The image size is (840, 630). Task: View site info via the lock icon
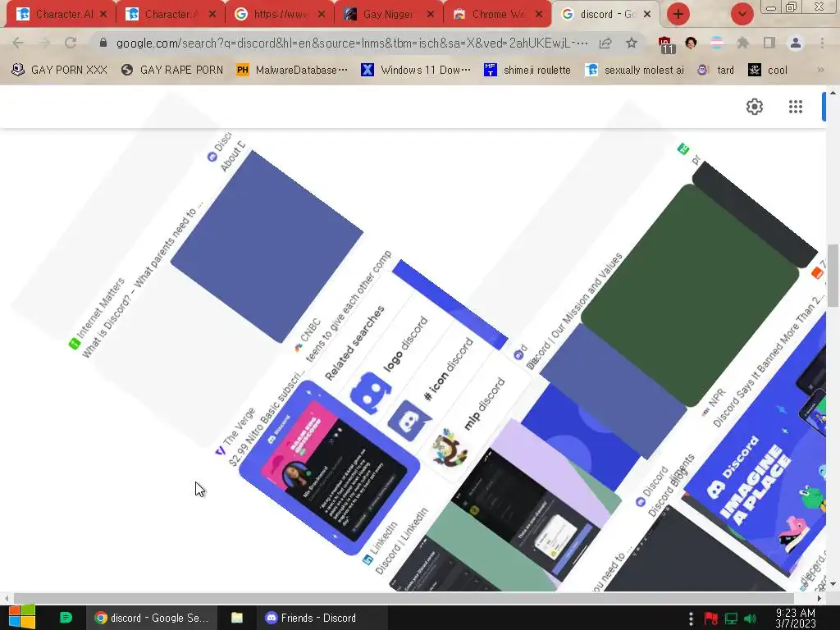tap(103, 43)
